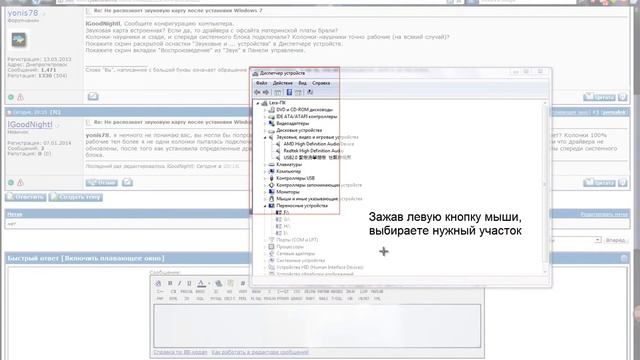This screenshot has height=360, width=640.
Task: Select Устройства HID (Human Interface Devices)
Action: (320, 268)
